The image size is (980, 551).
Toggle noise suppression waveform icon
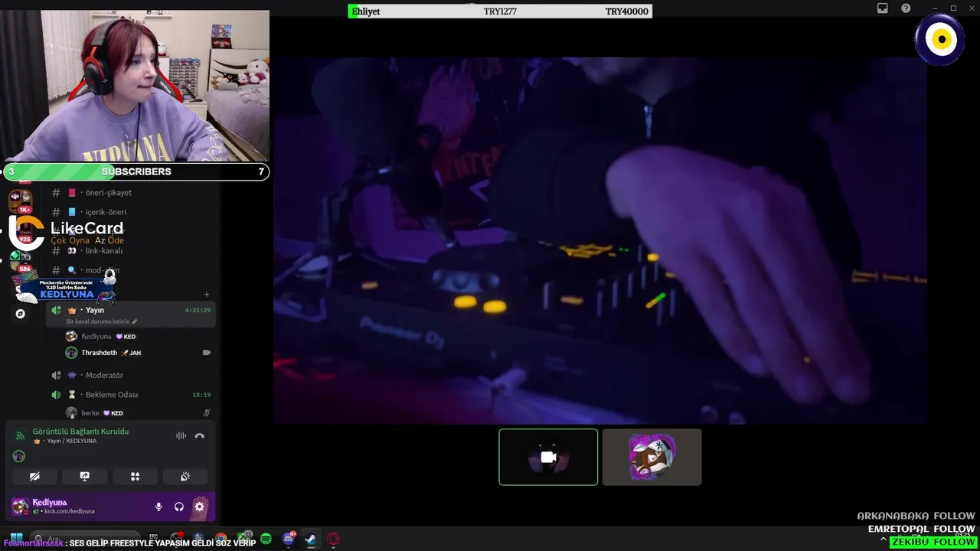pos(181,436)
